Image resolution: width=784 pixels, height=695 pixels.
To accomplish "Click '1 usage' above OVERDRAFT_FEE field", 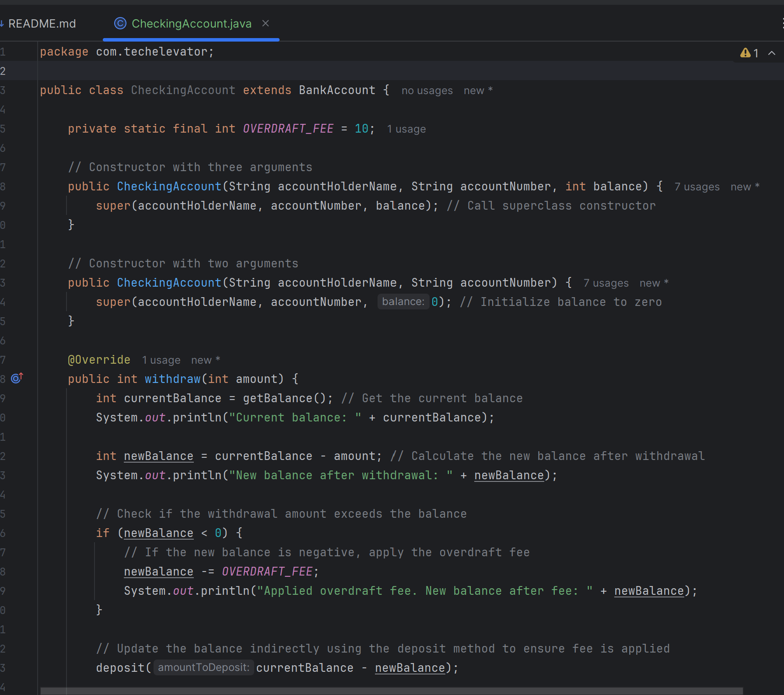I will pos(406,129).
